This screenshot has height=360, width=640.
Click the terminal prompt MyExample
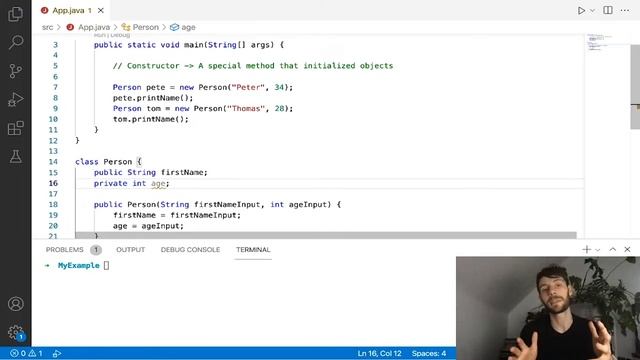(79, 265)
